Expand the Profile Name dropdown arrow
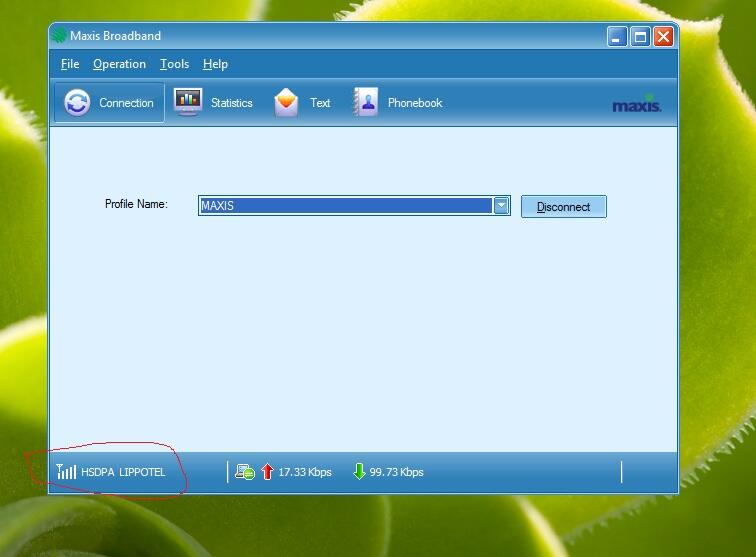Screen dimensions: 756x557 tap(501, 205)
